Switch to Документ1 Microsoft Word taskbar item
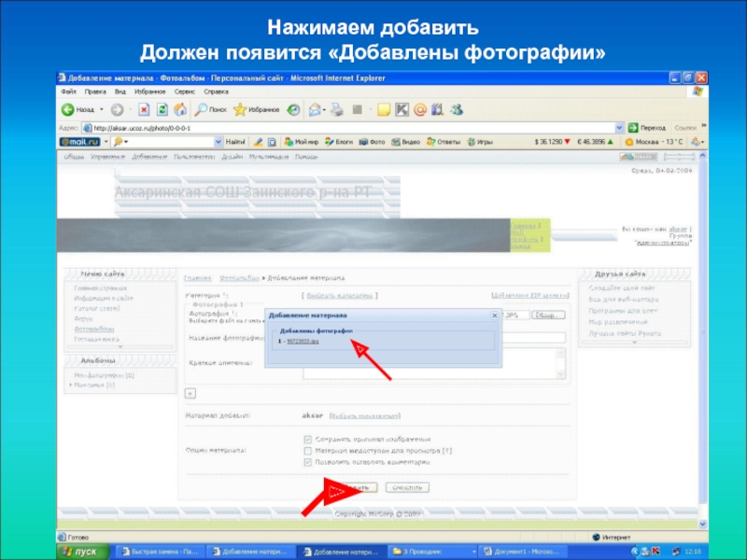747x560 pixels. click(x=523, y=552)
